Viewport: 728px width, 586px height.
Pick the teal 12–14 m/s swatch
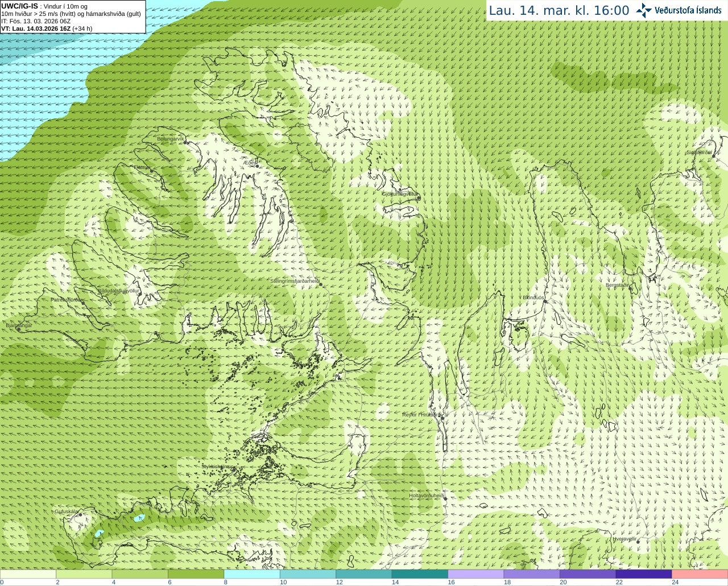coord(364,574)
